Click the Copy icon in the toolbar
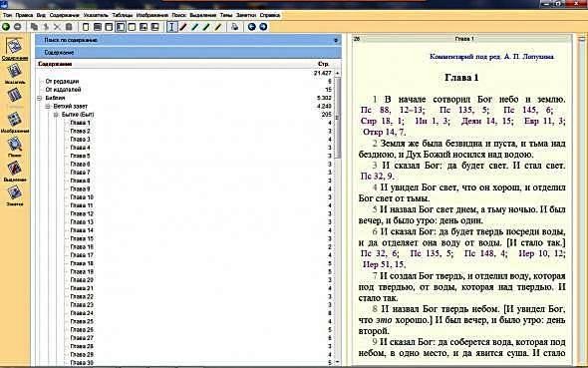This screenshot has height=368, width=588. pos(34,27)
